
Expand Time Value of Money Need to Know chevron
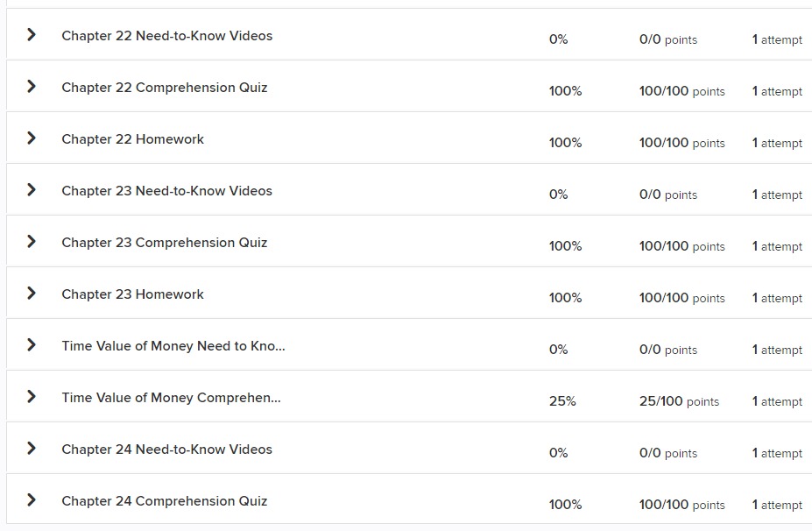[x=32, y=345]
